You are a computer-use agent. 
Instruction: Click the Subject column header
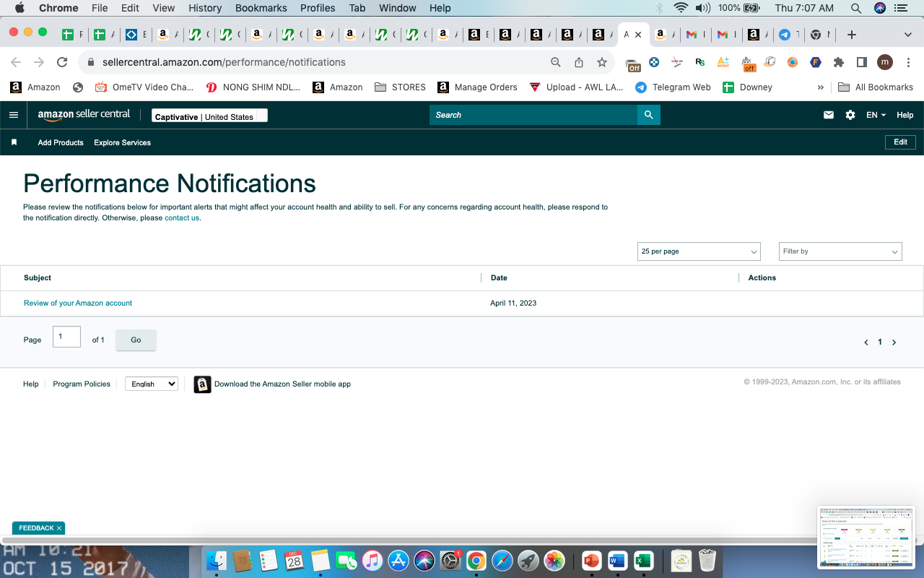click(38, 277)
